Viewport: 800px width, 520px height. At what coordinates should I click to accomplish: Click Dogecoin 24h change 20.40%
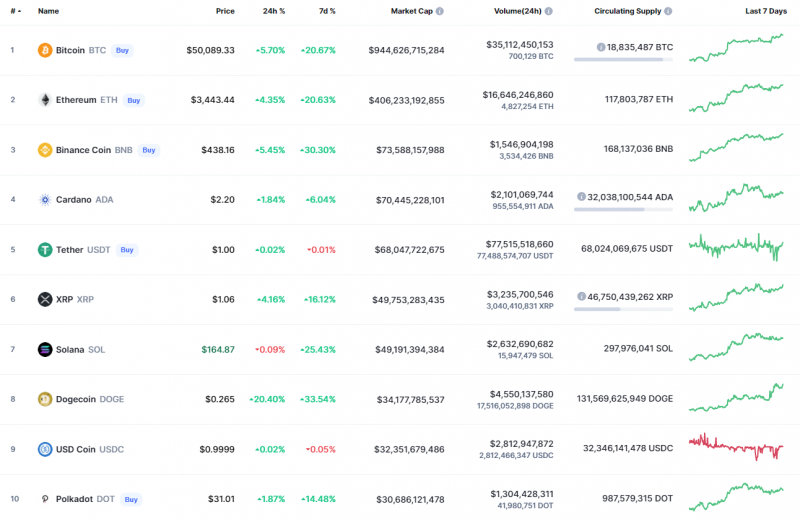coord(267,399)
